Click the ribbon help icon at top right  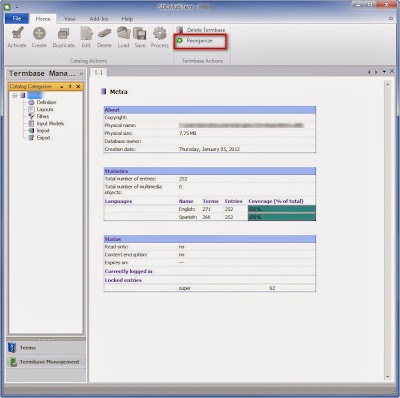click(x=391, y=19)
